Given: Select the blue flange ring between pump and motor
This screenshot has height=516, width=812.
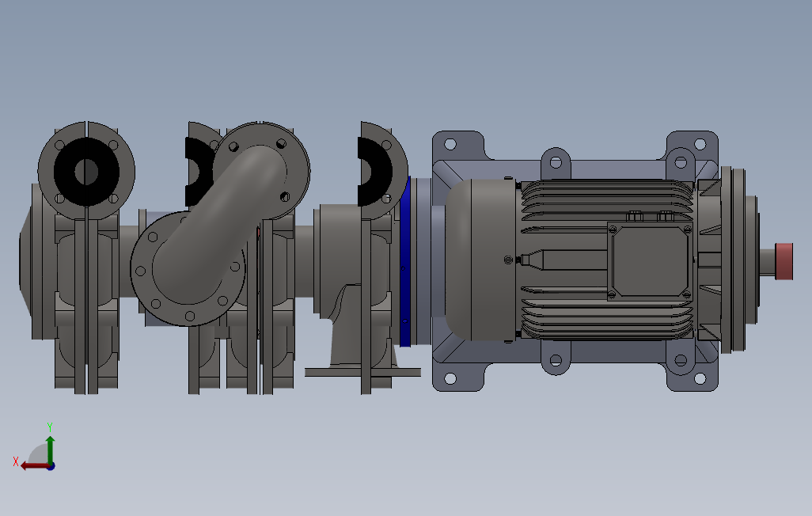Looking at the screenshot, I should click(405, 262).
